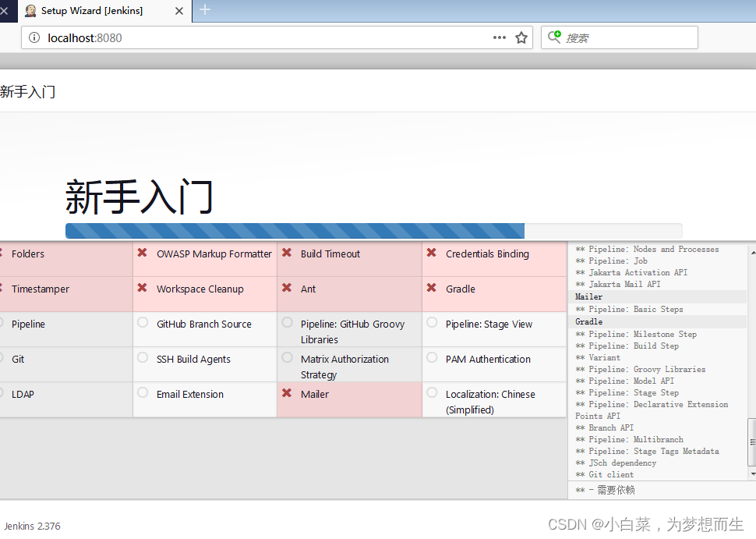Click the red X icon beside Mailer

pyautogui.click(x=287, y=393)
